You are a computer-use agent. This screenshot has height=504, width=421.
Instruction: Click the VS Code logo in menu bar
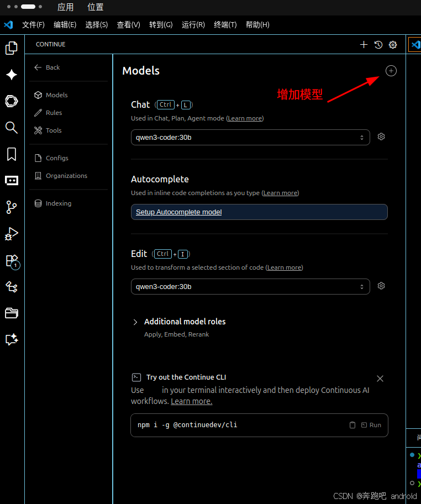coord(8,25)
